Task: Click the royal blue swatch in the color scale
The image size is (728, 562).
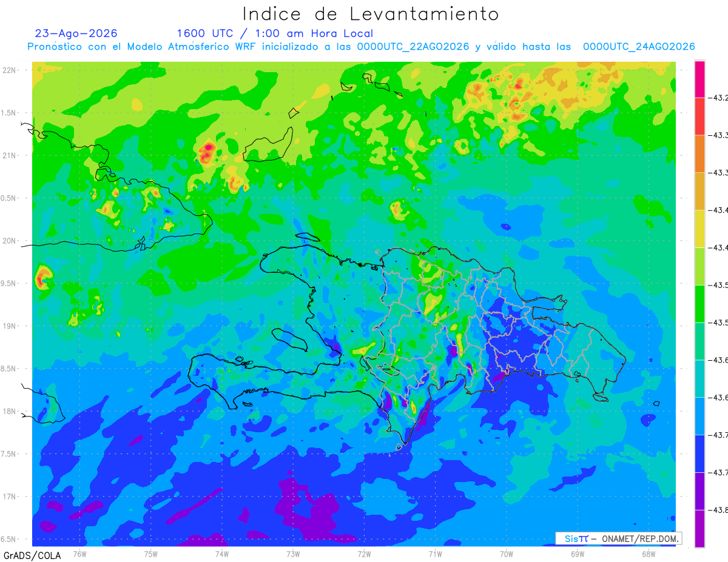Action: (x=699, y=453)
